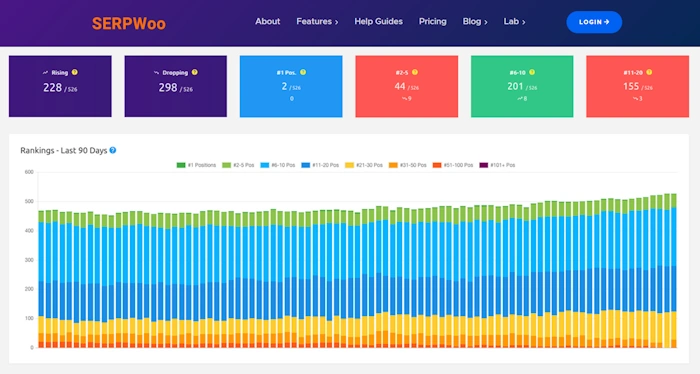Viewport: 700px width, 374px height.
Task: Open the #1 Pos. blue card
Action: [x=291, y=86]
